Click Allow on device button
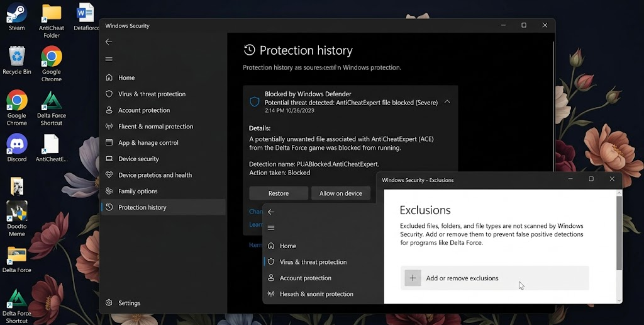644x325 pixels. pyautogui.click(x=340, y=193)
